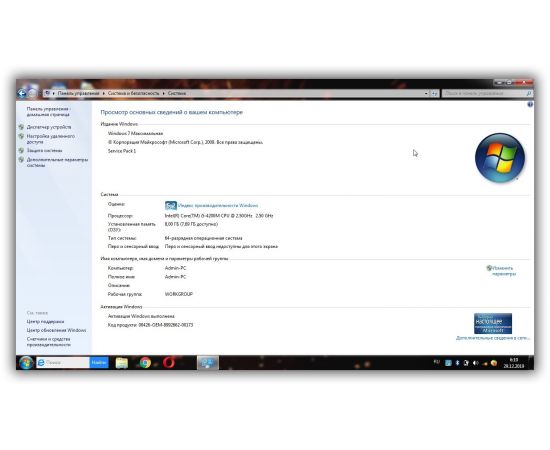Click Активация Windows выполнена text
Image resolution: width=550 pixels, height=450 pixels.
click(x=141, y=316)
